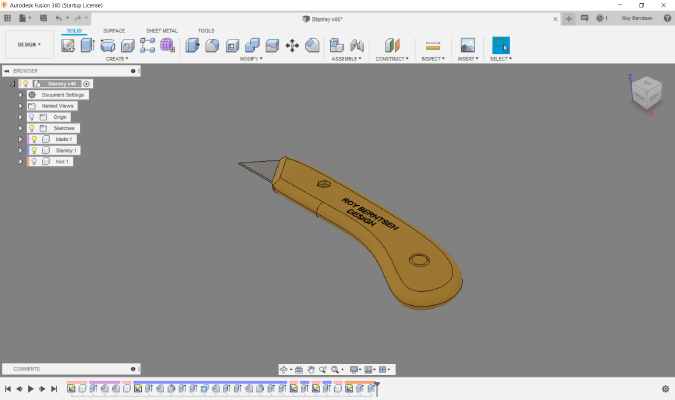Expand the blade:1 tree node

point(20,139)
